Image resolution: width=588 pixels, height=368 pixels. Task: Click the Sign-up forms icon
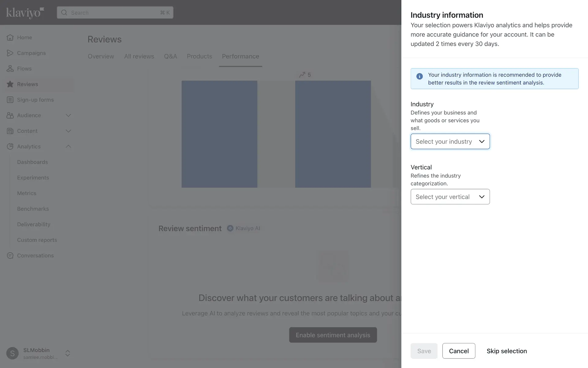(x=10, y=100)
